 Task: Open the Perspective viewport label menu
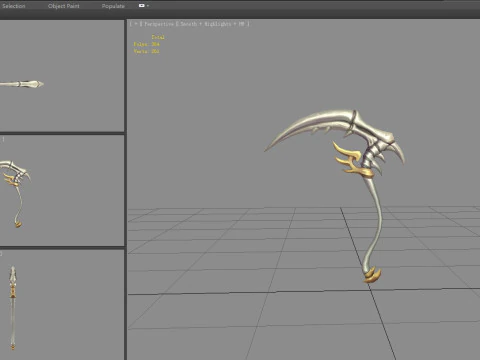159,24
